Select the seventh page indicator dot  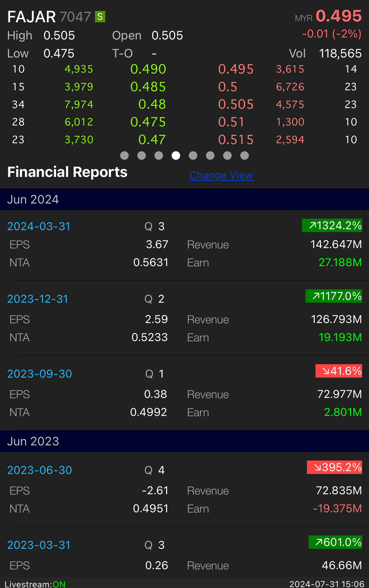227,156
